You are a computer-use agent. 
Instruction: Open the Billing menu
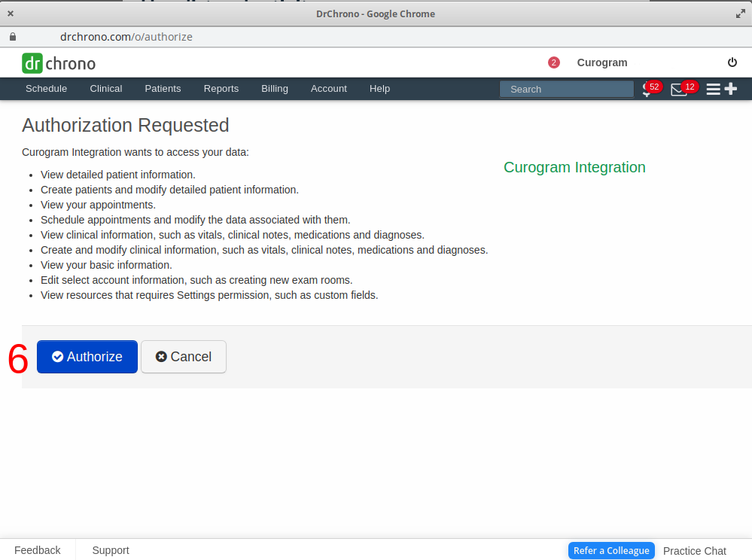[275, 89]
